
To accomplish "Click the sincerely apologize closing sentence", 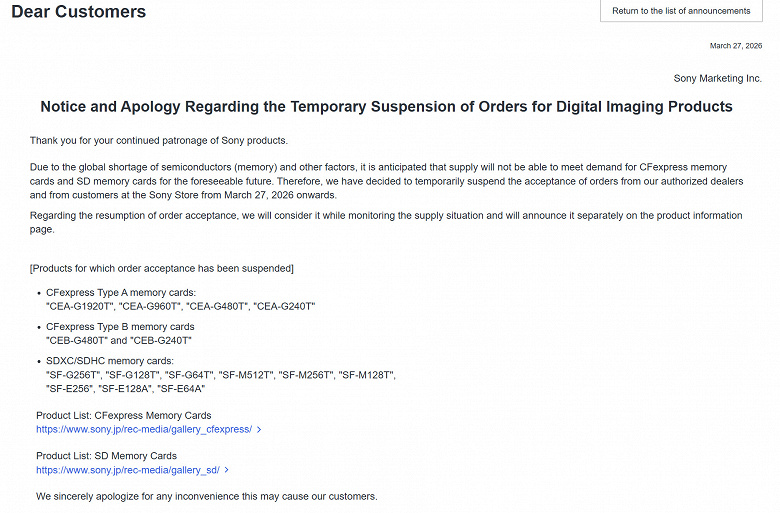I will (x=207, y=496).
